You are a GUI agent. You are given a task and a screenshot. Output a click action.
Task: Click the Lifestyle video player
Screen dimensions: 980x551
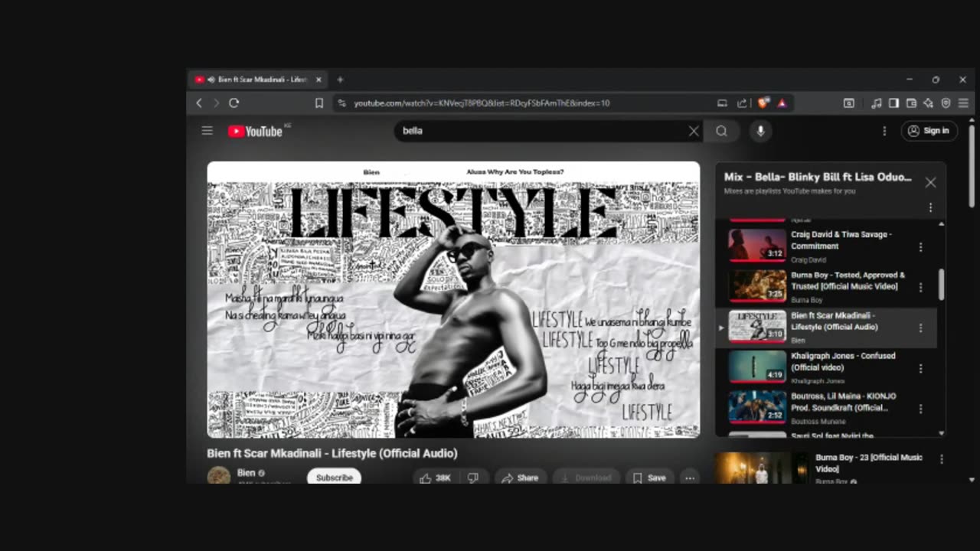click(x=453, y=299)
